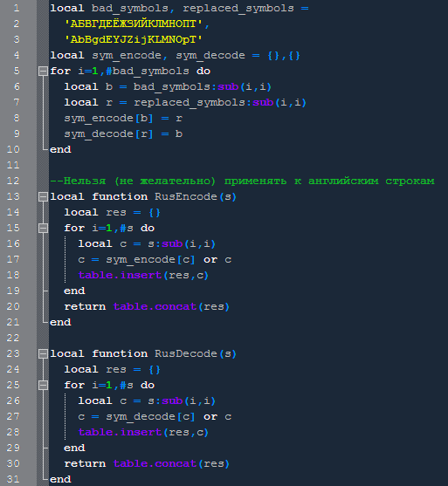448x486 pixels.
Task: Click RusEncode function name
Action: coord(185,196)
